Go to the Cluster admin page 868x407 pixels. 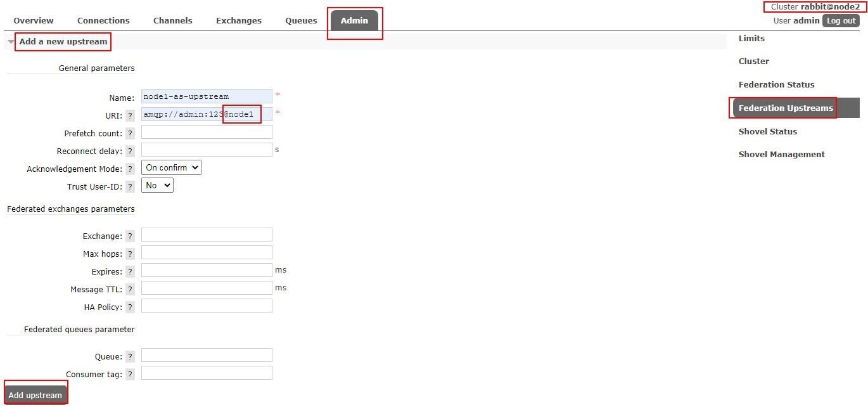(753, 60)
